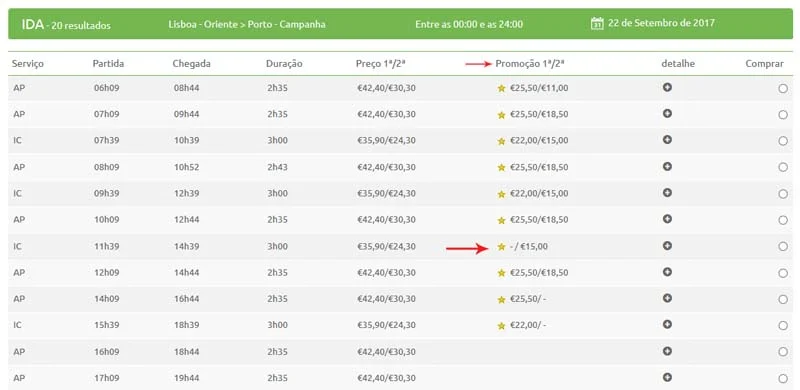Click the detalhe column header
Image resolution: width=800 pixels, height=390 pixels.
click(x=678, y=64)
